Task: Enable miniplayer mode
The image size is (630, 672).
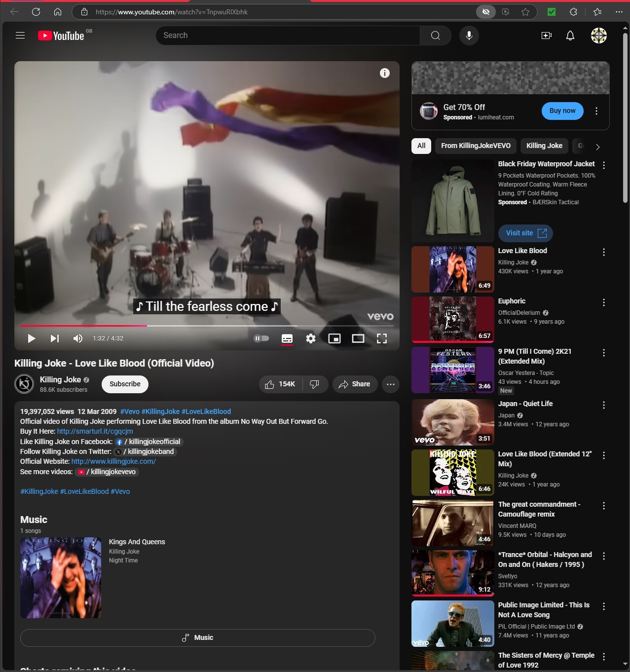Action: tap(334, 338)
